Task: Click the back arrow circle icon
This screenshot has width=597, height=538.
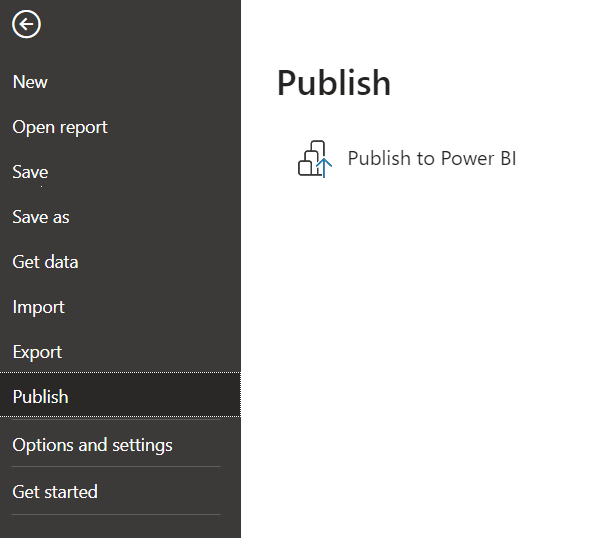Action: 26,24
